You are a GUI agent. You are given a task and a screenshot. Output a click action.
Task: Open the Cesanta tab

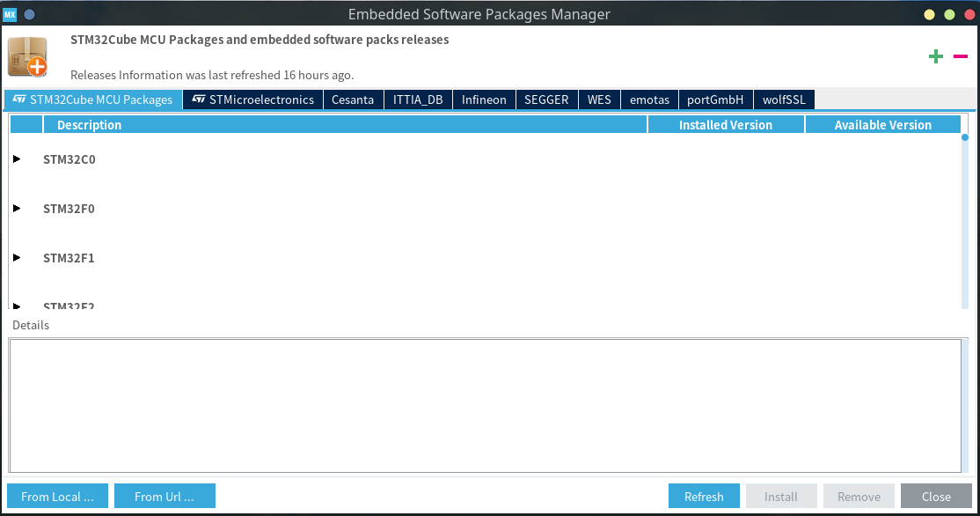click(353, 100)
